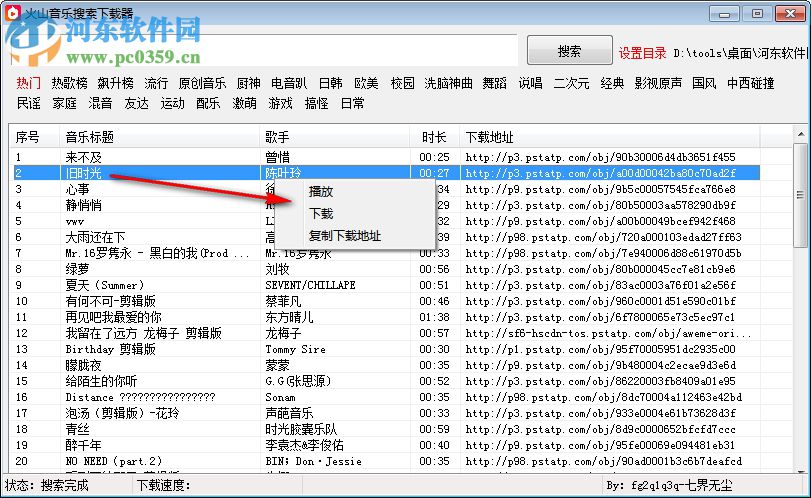Select the song row 绿萝
This screenshot has height=498, width=811.
coord(385,269)
